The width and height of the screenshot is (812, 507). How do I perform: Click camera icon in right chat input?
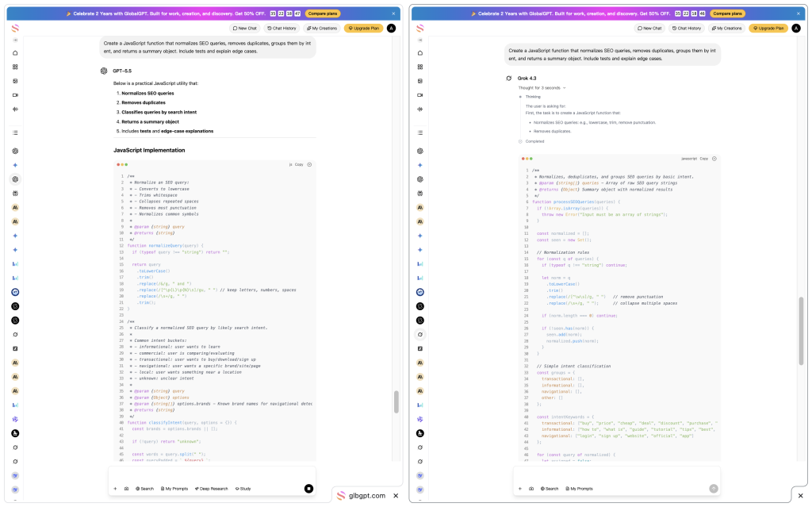531,488
